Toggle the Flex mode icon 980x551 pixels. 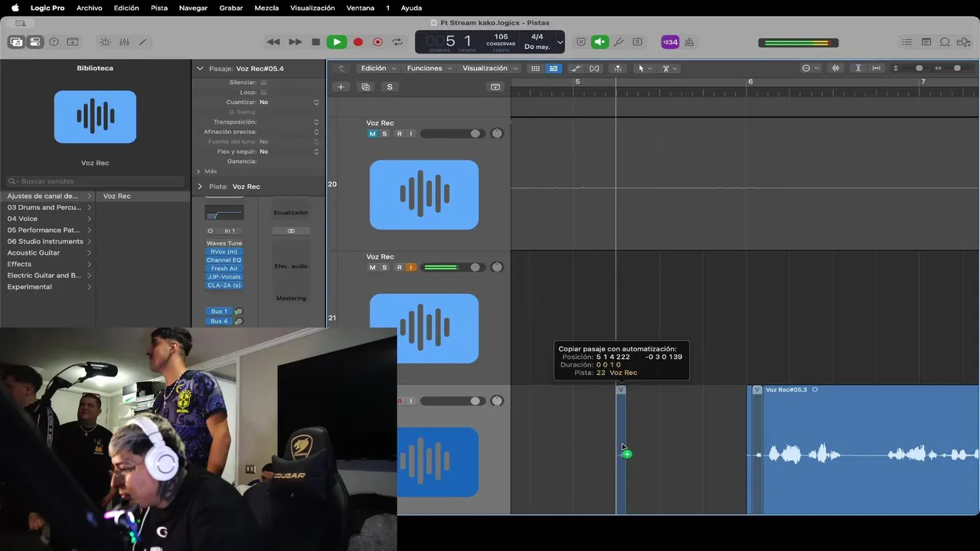coord(594,68)
